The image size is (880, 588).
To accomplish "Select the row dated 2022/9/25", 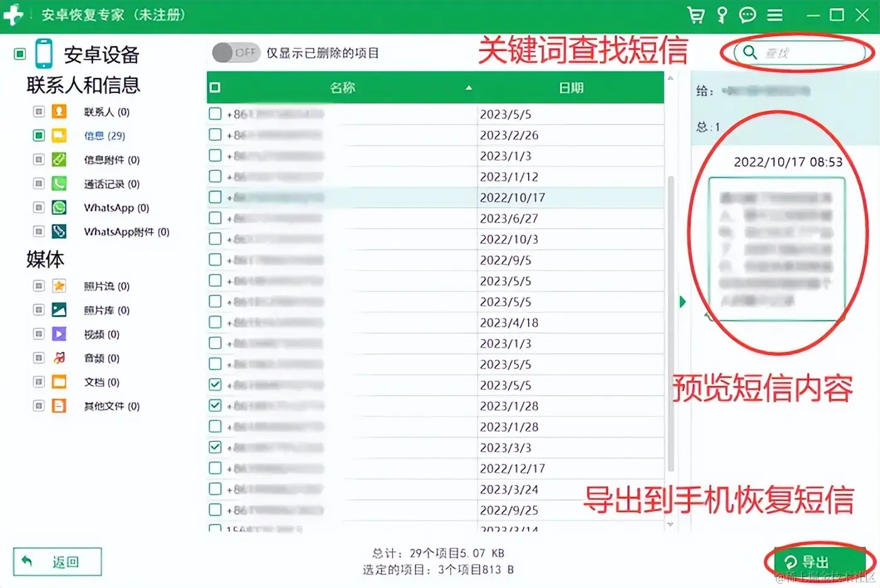I will [436, 509].
